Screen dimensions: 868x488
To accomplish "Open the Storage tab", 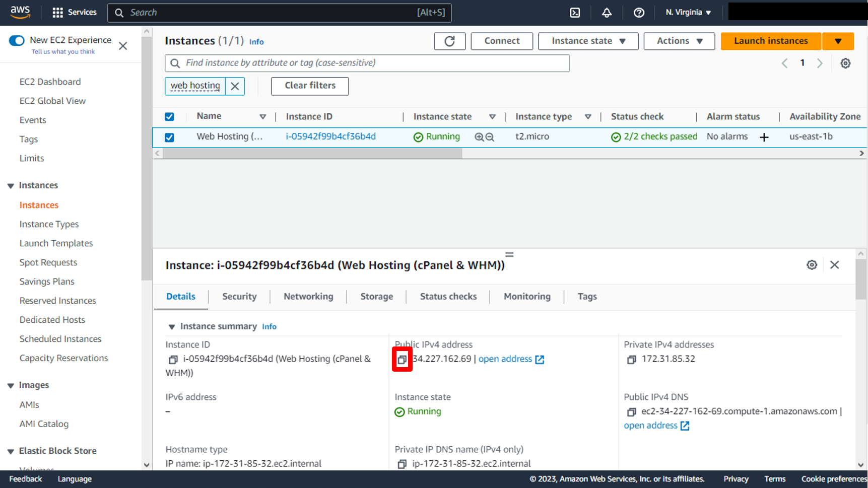I will click(x=376, y=297).
